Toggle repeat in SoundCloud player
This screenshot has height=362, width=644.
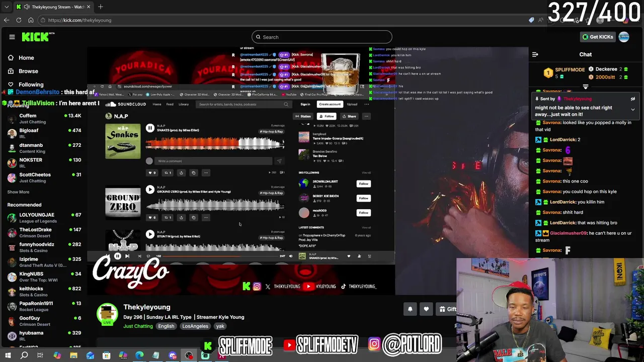click(148, 256)
